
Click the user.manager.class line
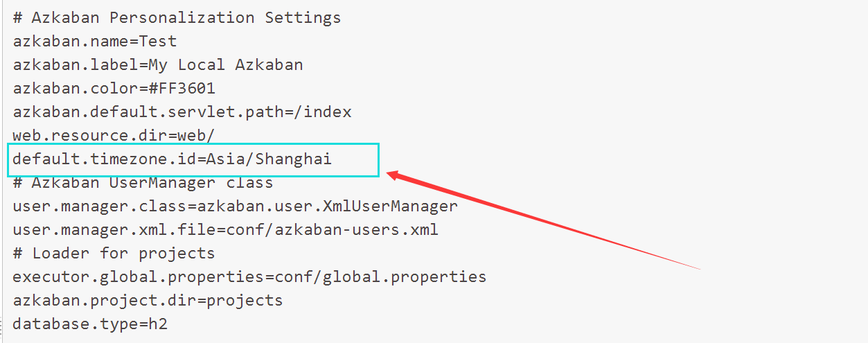tap(236, 206)
